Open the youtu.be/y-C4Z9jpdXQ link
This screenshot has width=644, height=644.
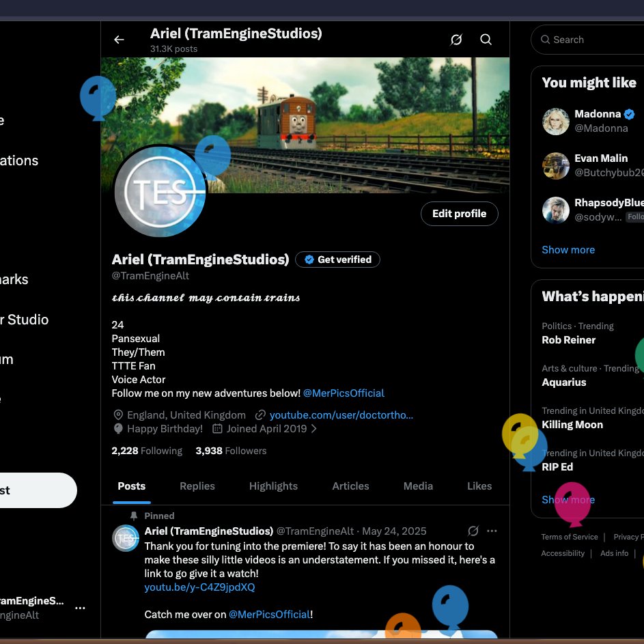(199, 587)
